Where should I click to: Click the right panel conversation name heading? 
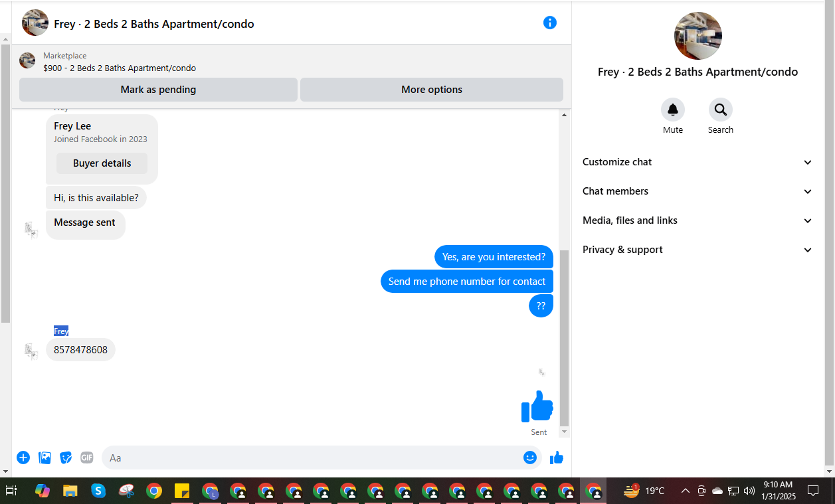click(x=698, y=72)
